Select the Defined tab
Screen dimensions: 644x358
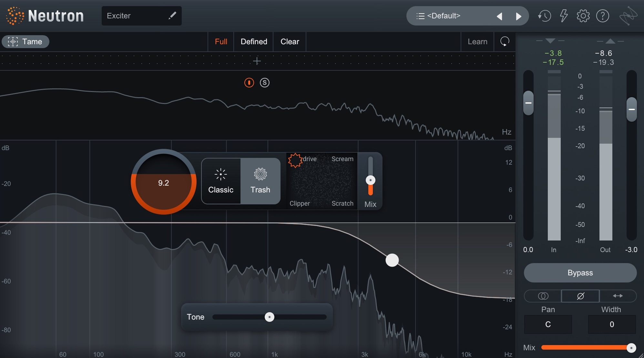click(x=254, y=42)
